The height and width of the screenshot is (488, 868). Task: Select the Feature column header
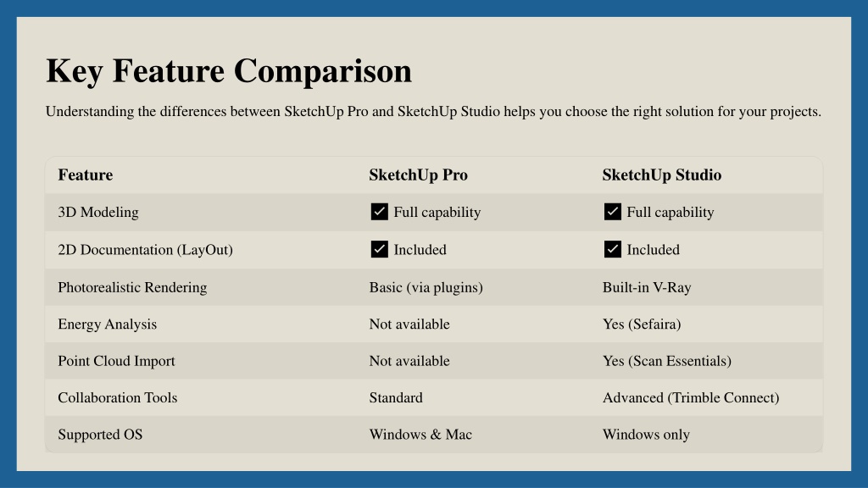tap(85, 175)
